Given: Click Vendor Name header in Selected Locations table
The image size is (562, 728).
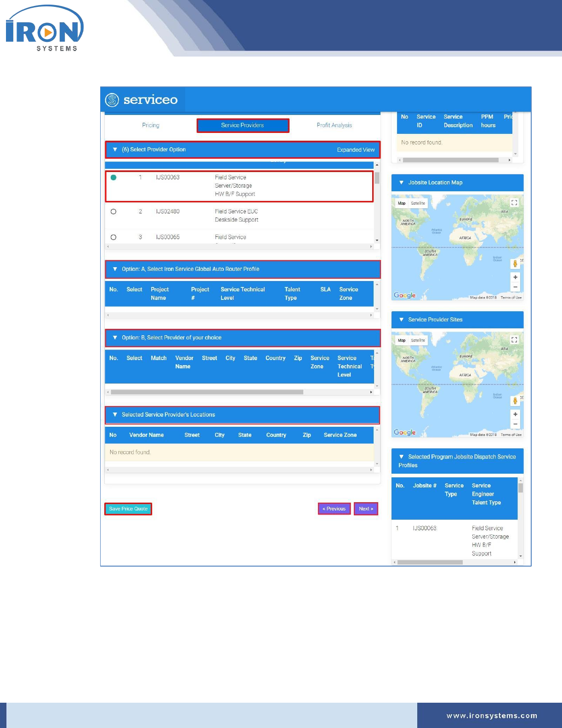Looking at the screenshot, I should pyautogui.click(x=147, y=435).
